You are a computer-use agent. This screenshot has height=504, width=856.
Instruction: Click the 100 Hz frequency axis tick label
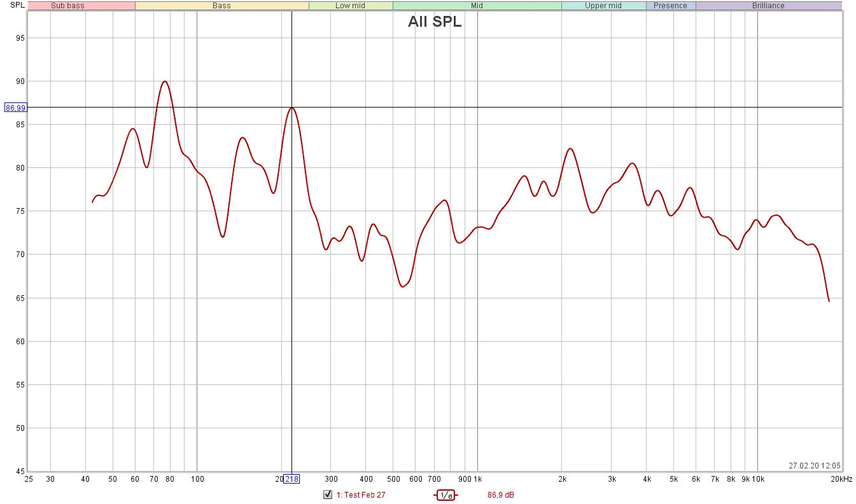click(197, 479)
